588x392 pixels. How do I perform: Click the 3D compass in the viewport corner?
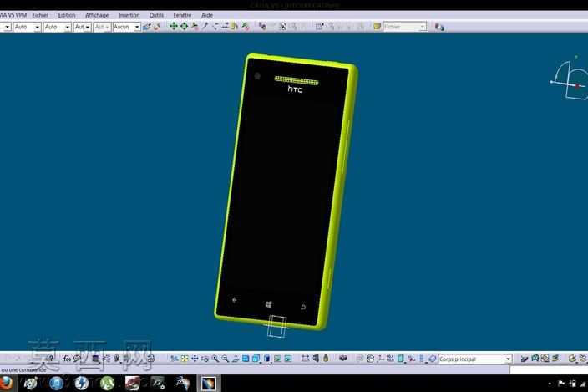coord(570,79)
